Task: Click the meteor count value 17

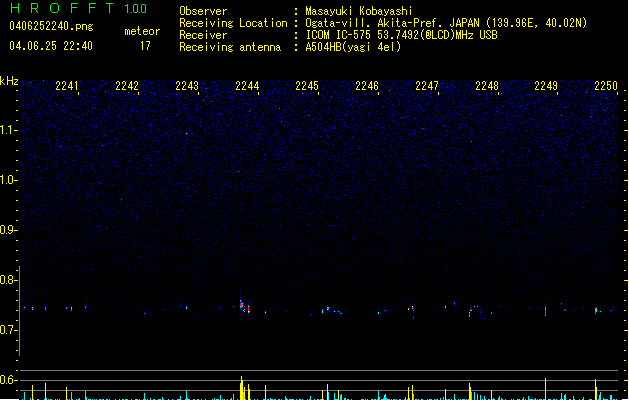Action: coord(145,46)
